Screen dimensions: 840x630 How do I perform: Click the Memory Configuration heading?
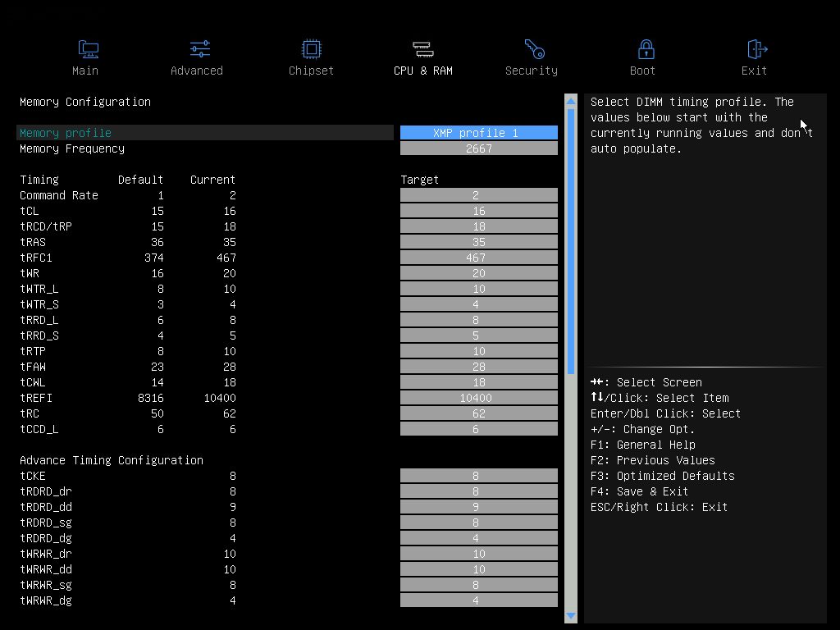tap(85, 102)
